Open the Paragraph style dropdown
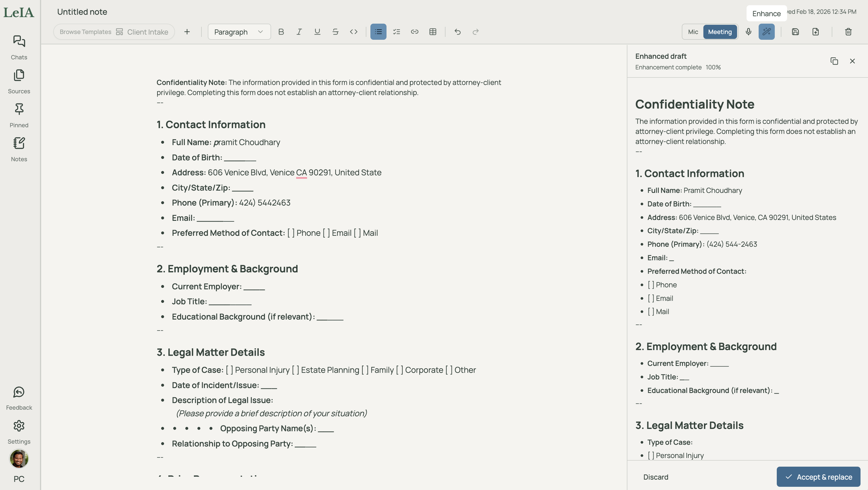The image size is (868, 490). [x=239, y=32]
